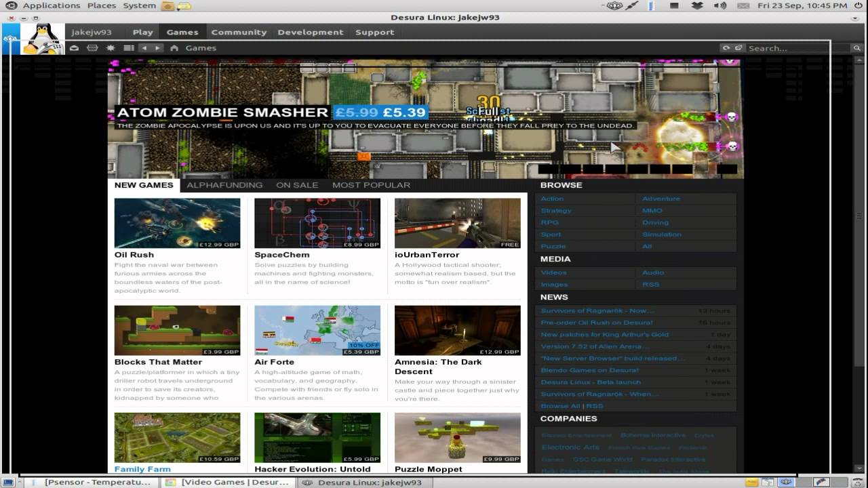Open the Support tab
The image size is (868, 488).
[x=374, y=32]
